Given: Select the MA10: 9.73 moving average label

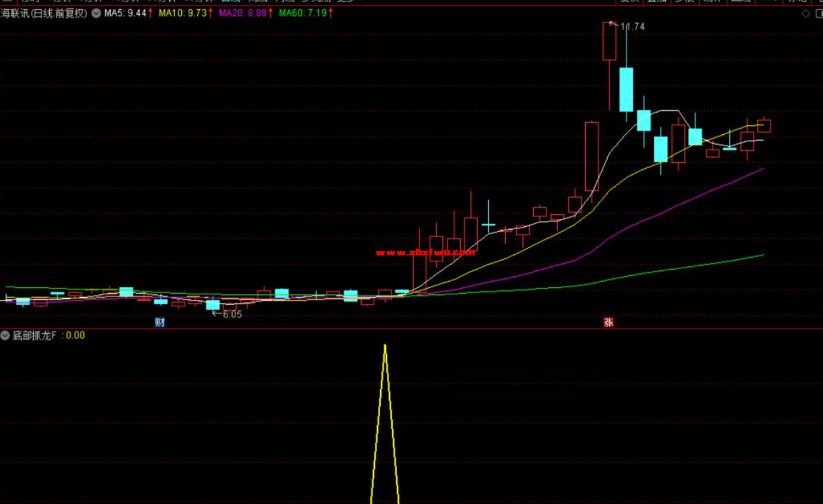Looking at the screenshot, I should coord(182,13).
